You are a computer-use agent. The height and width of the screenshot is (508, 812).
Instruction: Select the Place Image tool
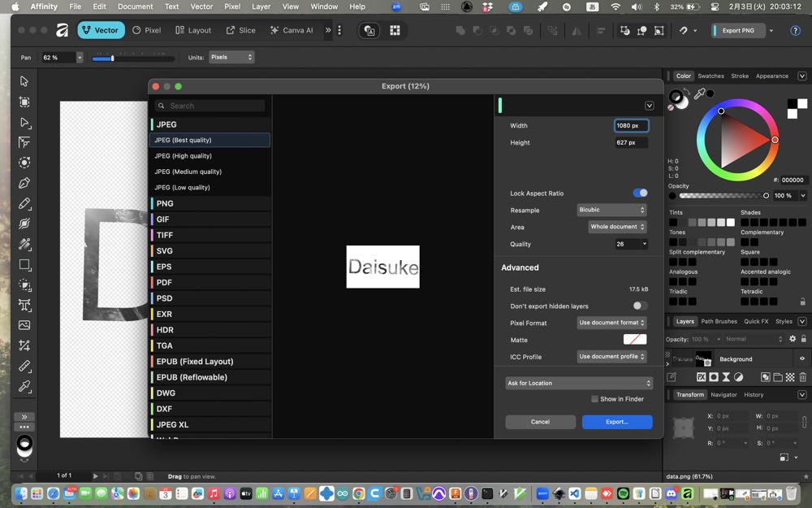(x=24, y=326)
